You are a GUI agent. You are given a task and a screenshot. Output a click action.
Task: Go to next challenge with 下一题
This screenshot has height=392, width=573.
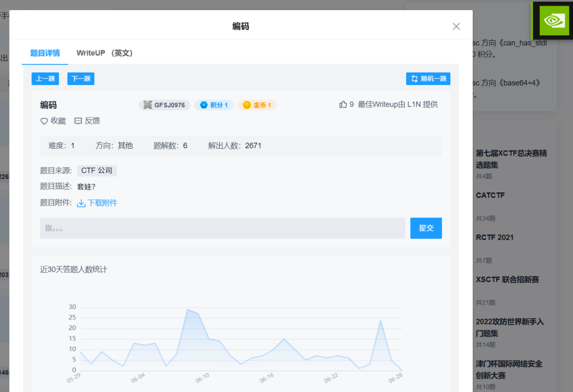coord(81,79)
